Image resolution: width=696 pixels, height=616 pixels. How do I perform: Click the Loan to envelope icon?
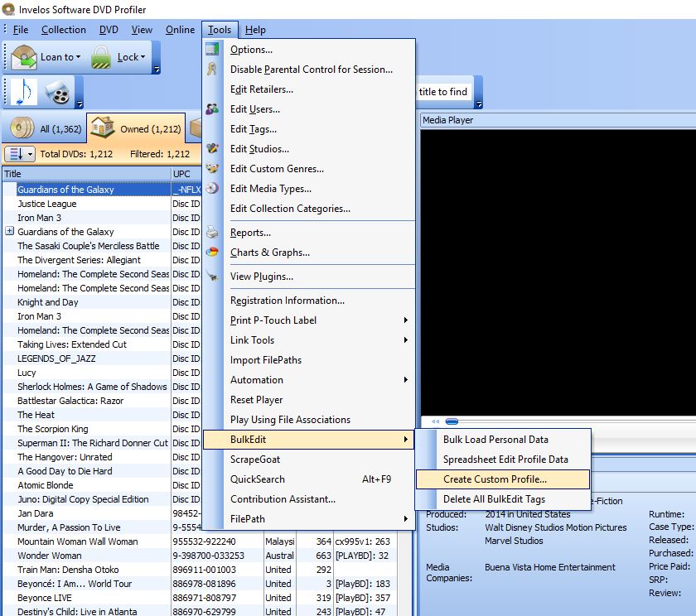click(24, 57)
